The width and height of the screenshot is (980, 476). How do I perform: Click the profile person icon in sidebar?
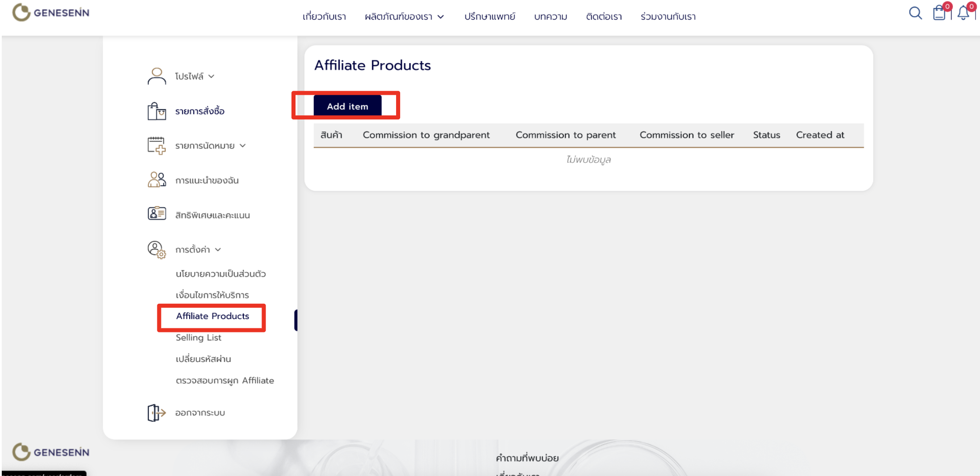click(156, 76)
